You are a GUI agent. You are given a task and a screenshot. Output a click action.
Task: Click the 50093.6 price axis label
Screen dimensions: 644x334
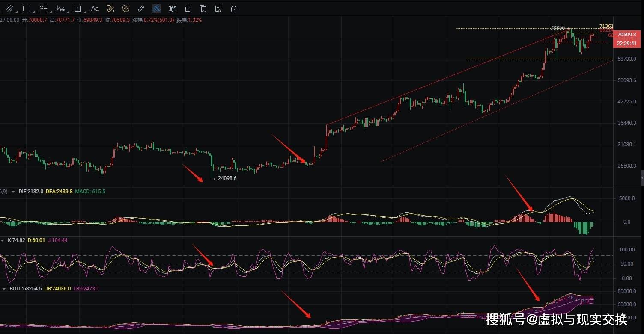[x=626, y=80]
